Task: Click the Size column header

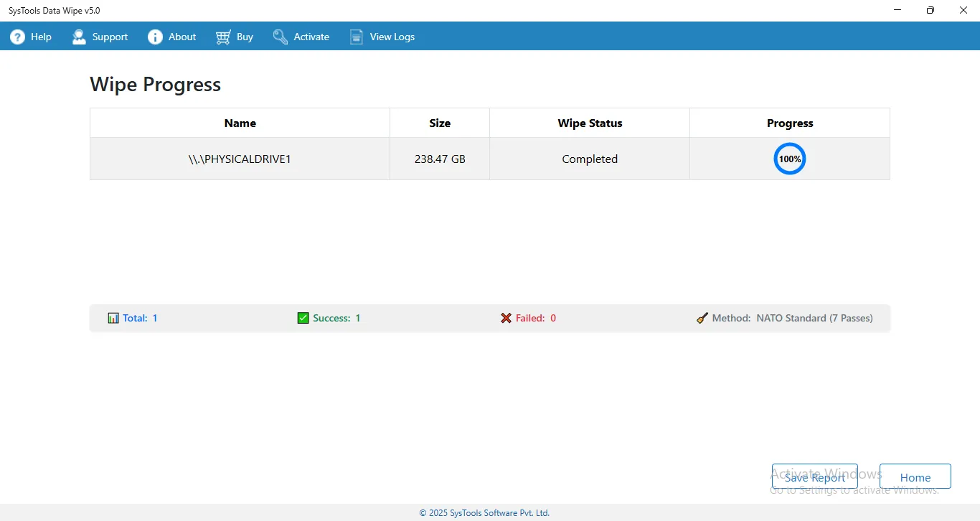Action: tap(440, 123)
